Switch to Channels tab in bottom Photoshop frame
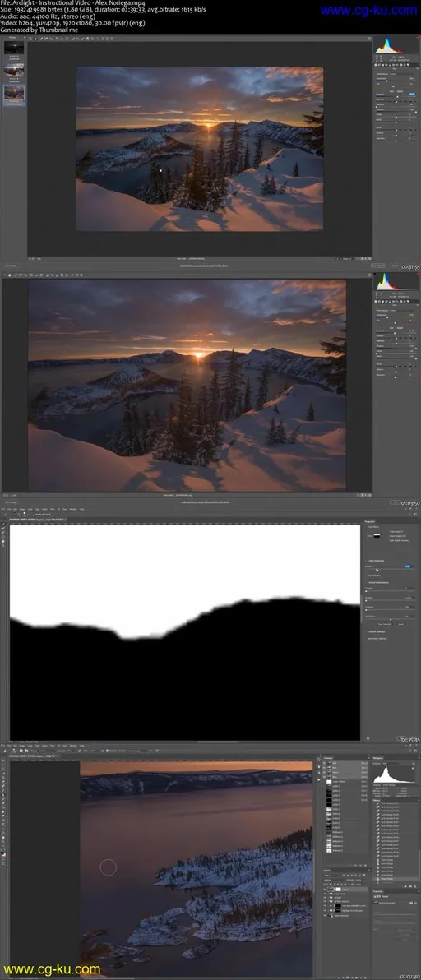Screen dimensions: 421x980 pos(329,758)
